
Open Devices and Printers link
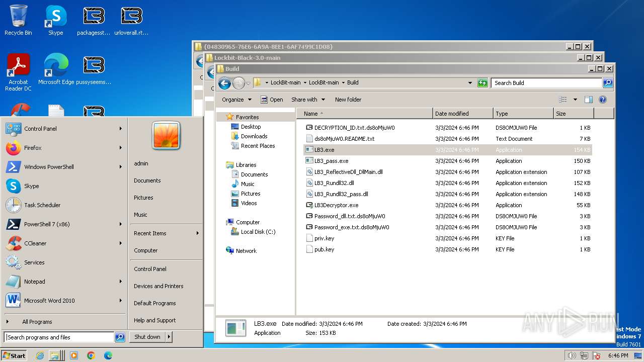158,286
